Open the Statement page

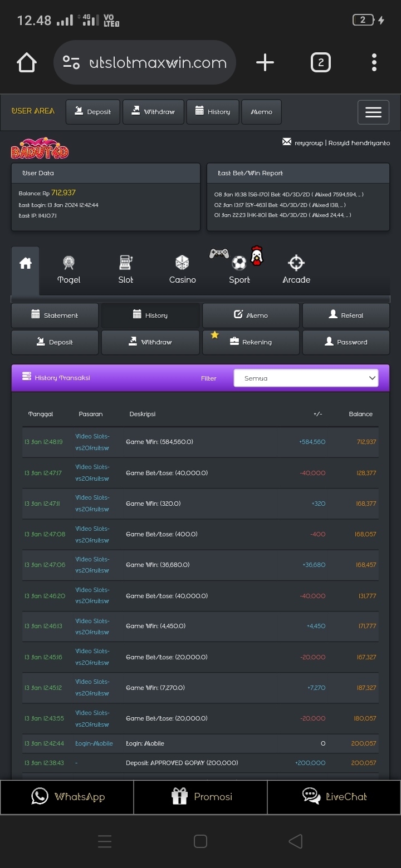[55, 315]
